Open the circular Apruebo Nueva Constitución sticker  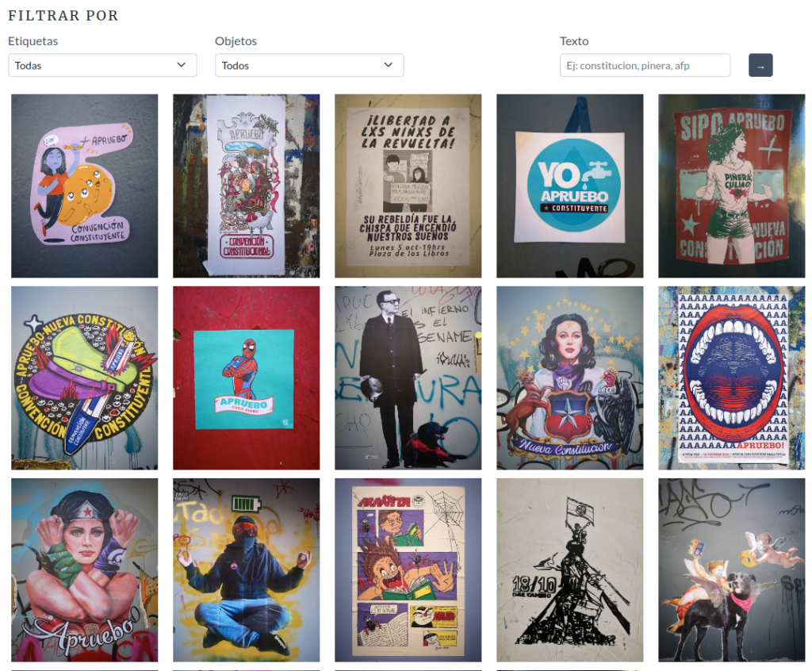pos(85,378)
